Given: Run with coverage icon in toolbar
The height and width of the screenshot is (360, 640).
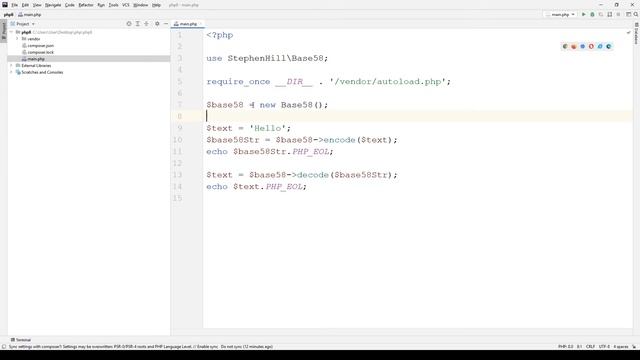Looking at the screenshot, I should tap(601, 14).
